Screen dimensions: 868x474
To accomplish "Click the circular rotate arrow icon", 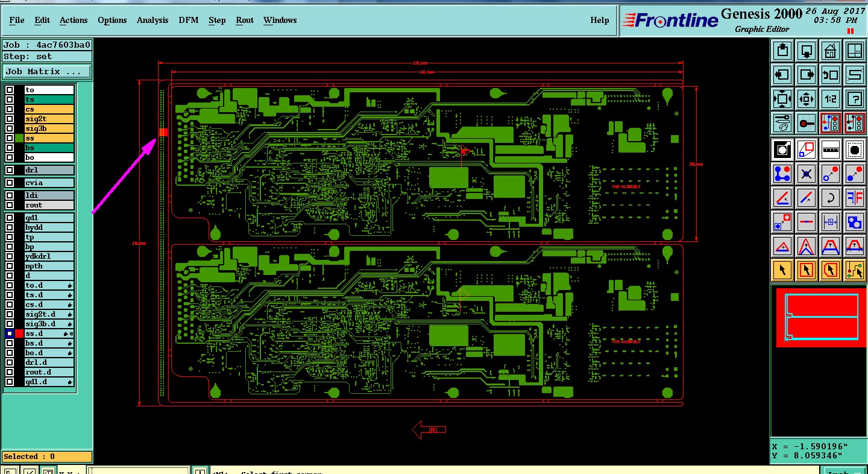I will click(831, 197).
